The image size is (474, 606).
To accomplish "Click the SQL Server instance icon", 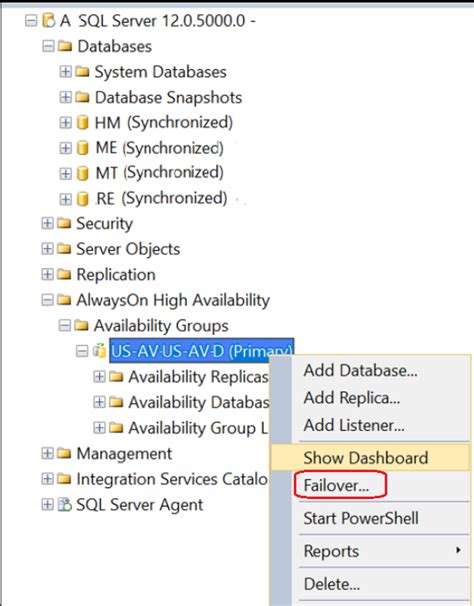I will (x=48, y=20).
